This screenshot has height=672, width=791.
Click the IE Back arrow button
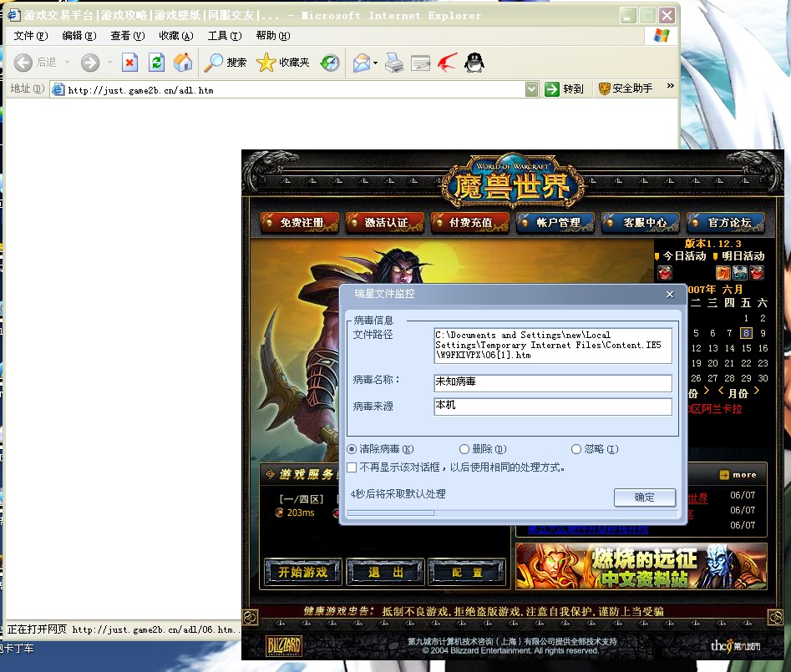point(23,63)
